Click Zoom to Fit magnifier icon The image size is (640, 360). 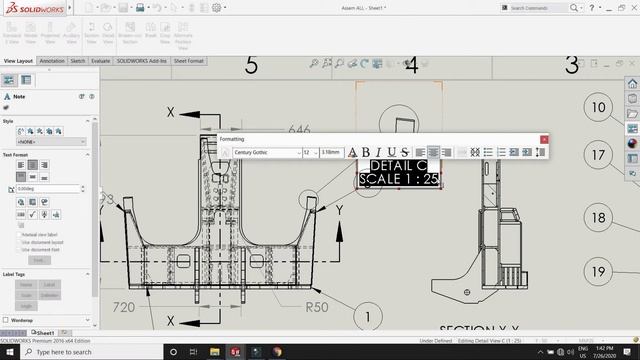click(x=313, y=63)
